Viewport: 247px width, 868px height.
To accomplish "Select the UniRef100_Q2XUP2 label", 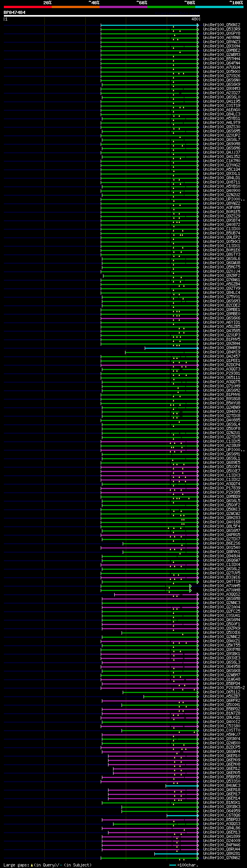I will tap(222, 135).
